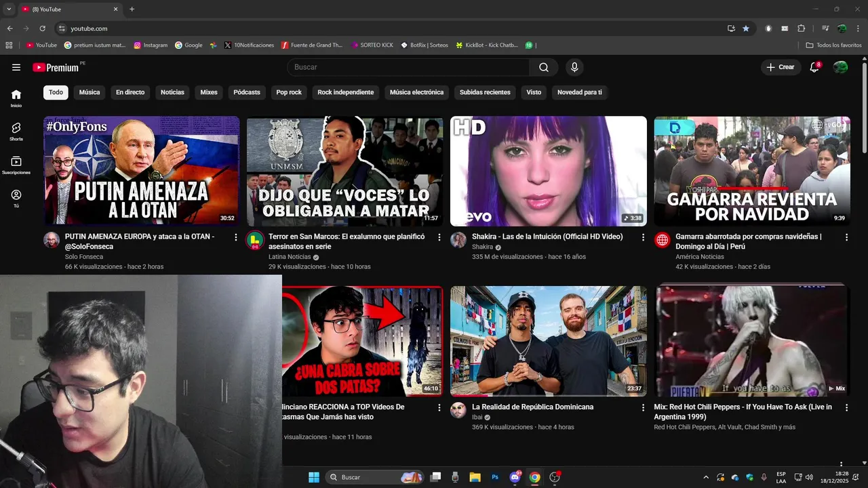Show hidden tray icons chevron
Image resolution: width=868 pixels, height=488 pixels.
point(706,477)
